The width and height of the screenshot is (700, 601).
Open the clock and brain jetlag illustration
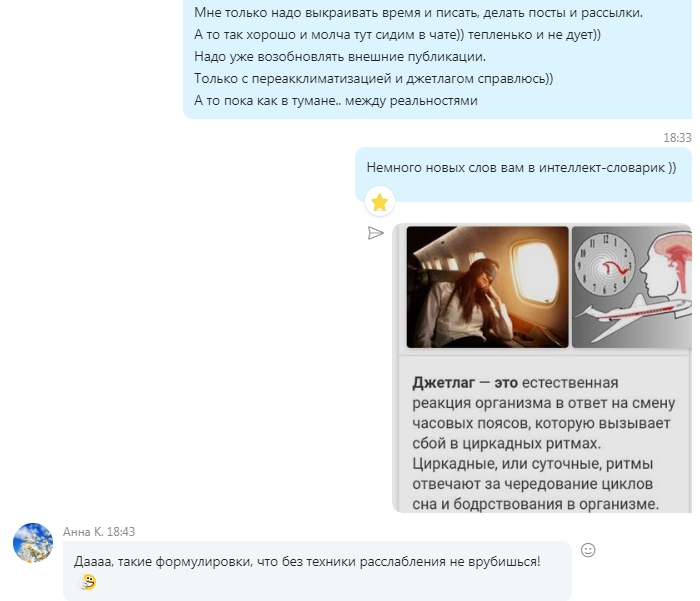coord(632,287)
